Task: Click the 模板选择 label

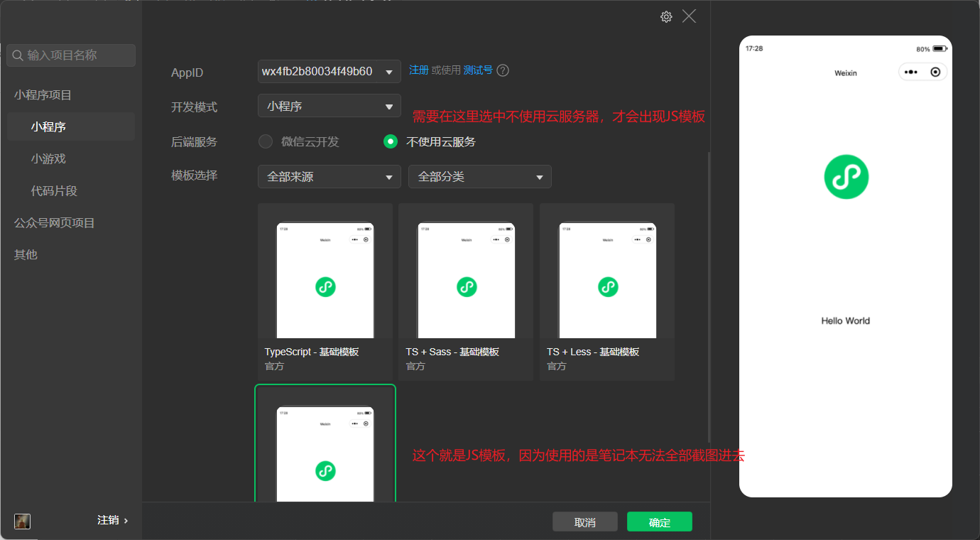Action: (194, 175)
